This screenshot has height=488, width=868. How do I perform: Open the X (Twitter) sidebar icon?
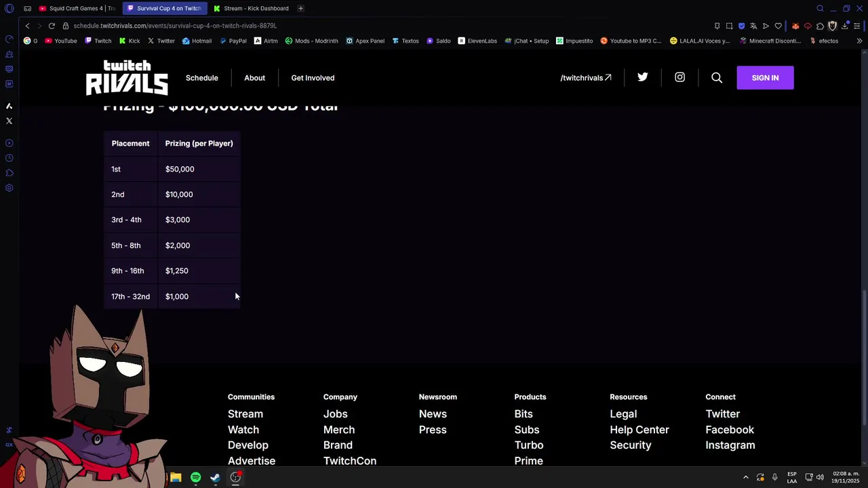pyautogui.click(x=9, y=121)
